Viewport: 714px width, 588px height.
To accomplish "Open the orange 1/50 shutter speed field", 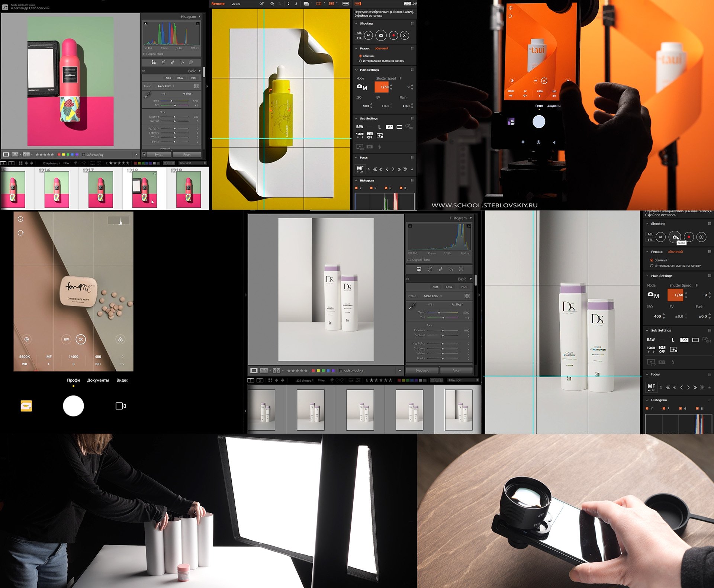I will click(382, 87).
